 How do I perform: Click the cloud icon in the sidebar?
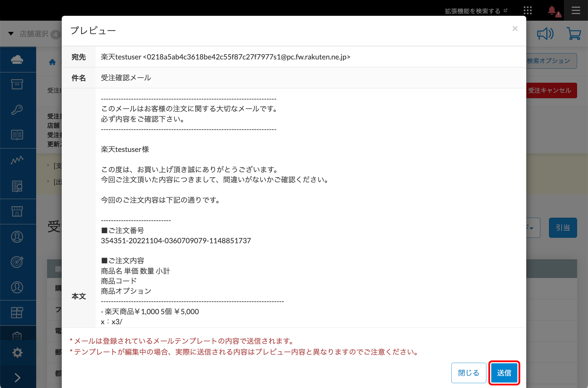[x=17, y=59]
